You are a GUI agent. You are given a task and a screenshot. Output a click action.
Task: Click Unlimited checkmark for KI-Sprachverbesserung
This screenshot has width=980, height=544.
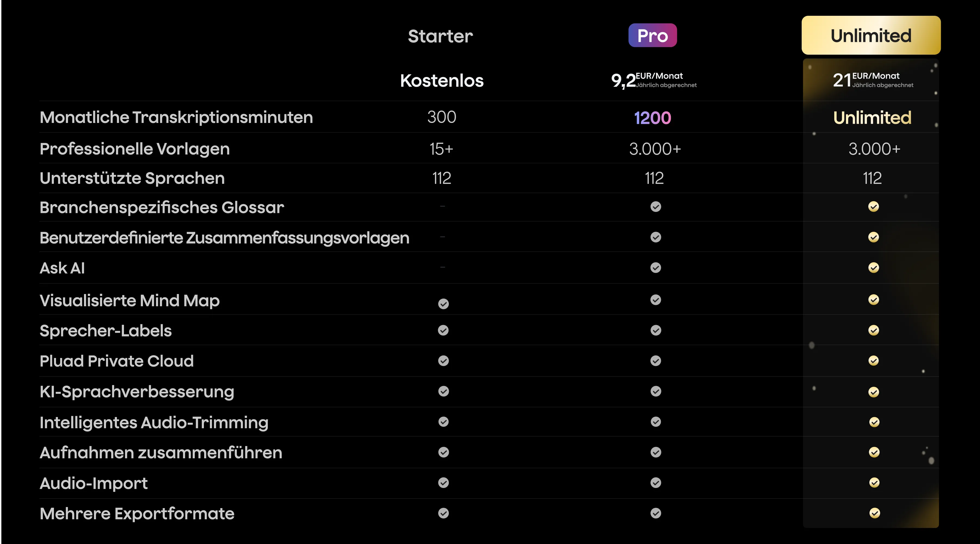(x=873, y=392)
